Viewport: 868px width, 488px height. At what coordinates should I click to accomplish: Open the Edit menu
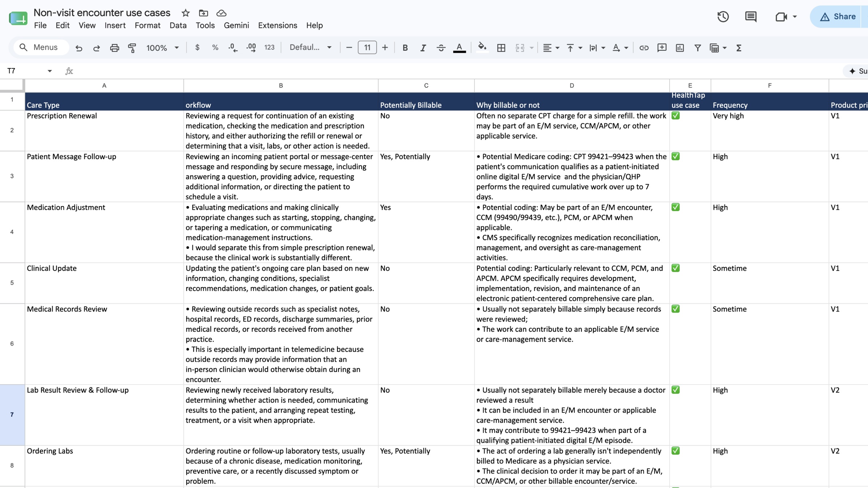62,25
